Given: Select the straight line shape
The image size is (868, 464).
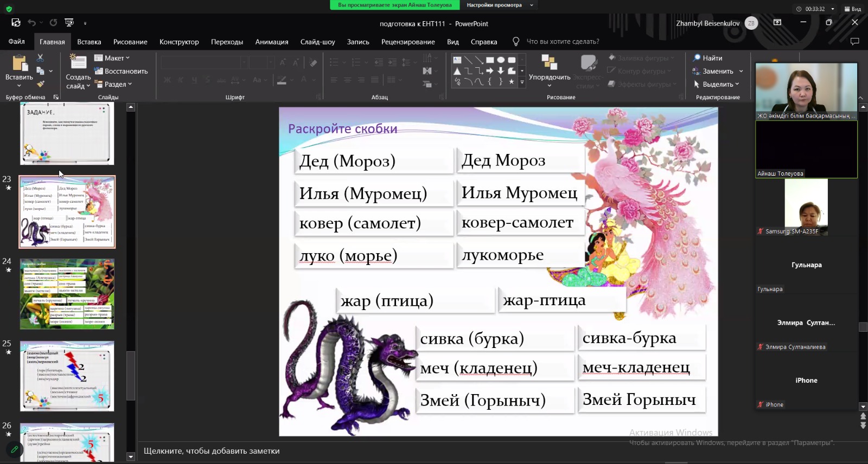Looking at the screenshot, I should click(468, 60).
